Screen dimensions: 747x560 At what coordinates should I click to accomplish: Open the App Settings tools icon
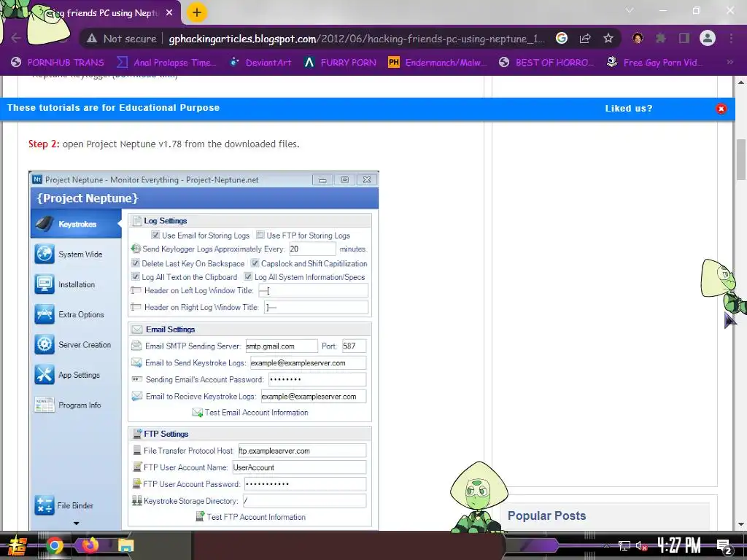coord(44,375)
